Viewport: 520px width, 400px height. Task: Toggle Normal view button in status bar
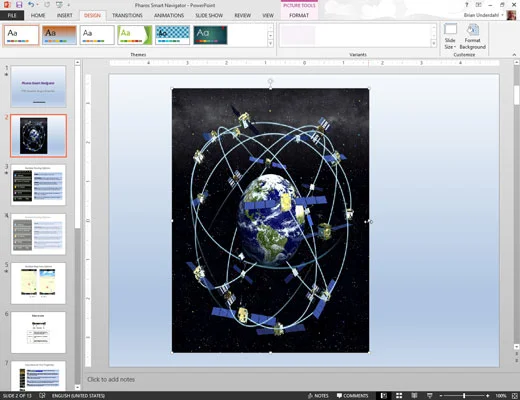click(384, 396)
